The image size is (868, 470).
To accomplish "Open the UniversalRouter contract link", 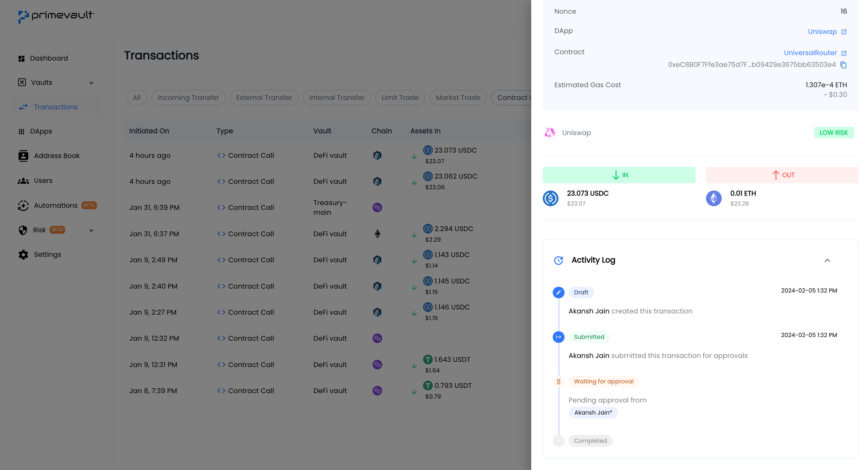I will [x=810, y=53].
